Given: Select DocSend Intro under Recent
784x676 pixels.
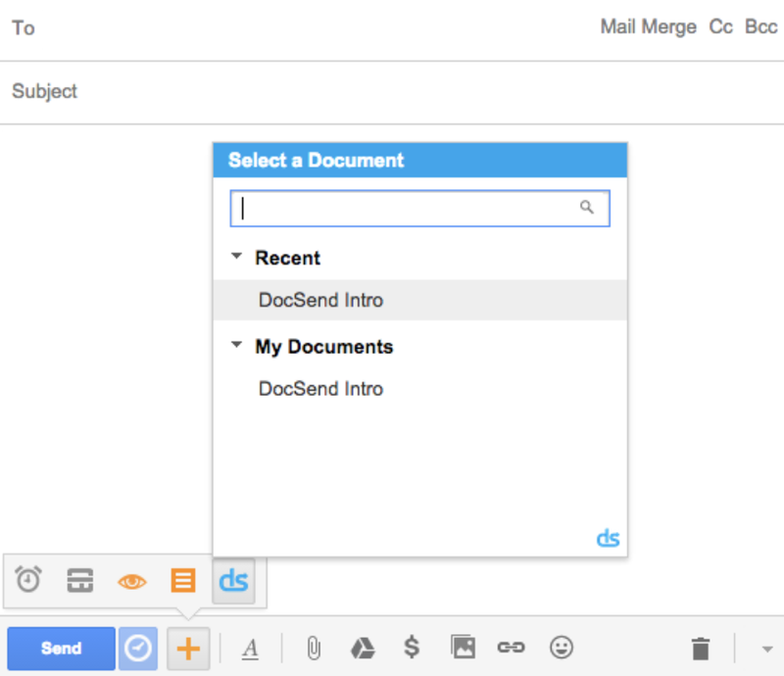Looking at the screenshot, I should tap(420, 300).
